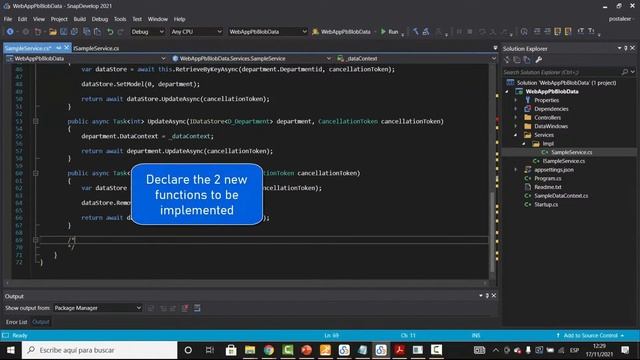Screen dimensions: 640x360
Task: Select Startup.cs in Solution Explorer
Action: coord(546,204)
